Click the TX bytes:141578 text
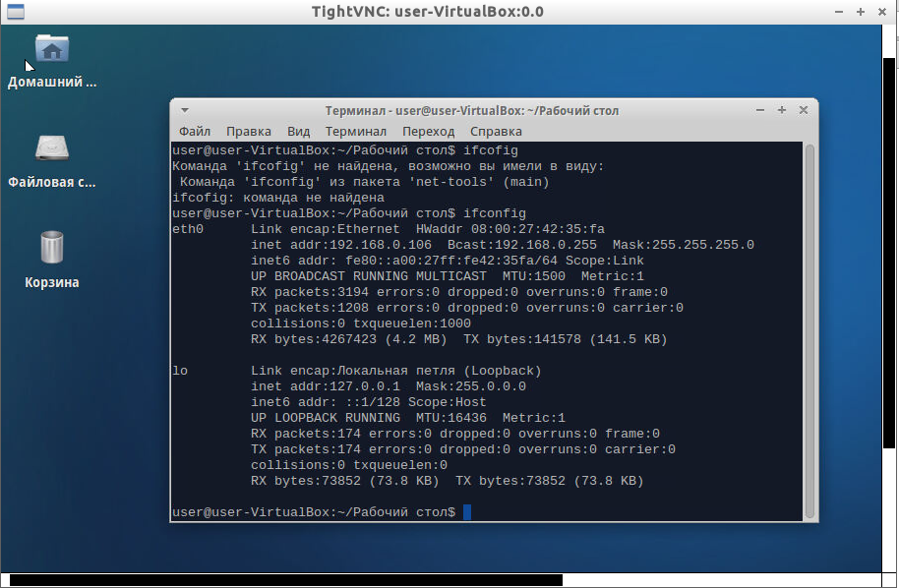The height and width of the screenshot is (588, 899). coord(521,339)
